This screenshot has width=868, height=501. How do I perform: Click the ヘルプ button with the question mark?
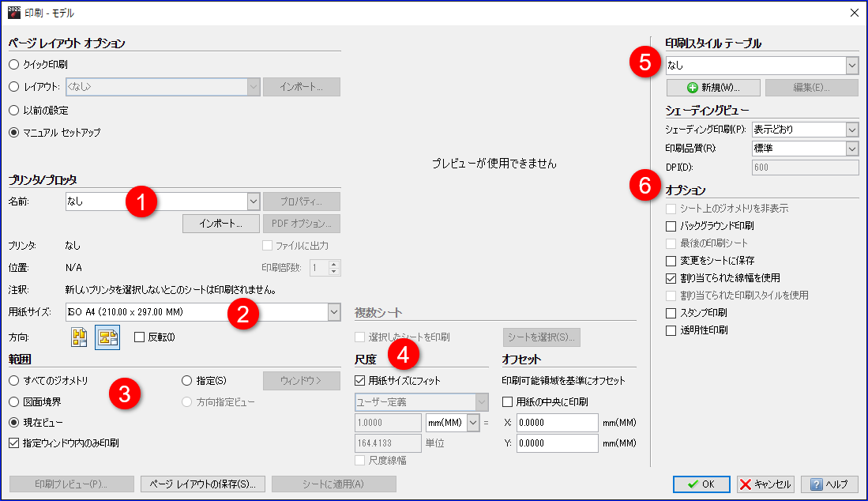pos(829,484)
